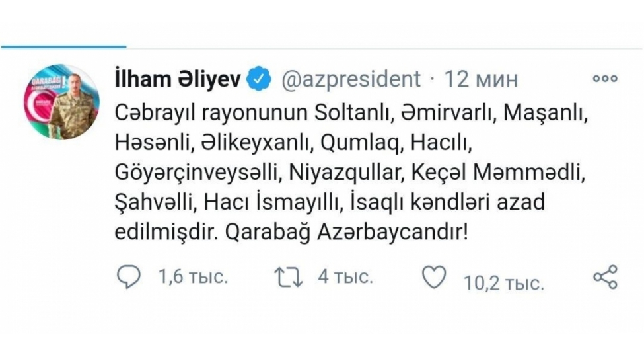Open the share icon for this tweet

pyautogui.click(x=605, y=277)
